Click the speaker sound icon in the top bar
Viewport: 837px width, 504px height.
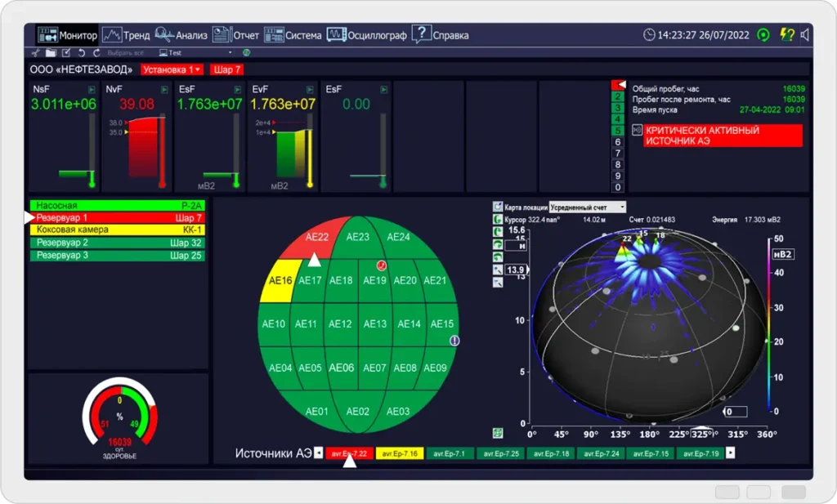(x=805, y=35)
